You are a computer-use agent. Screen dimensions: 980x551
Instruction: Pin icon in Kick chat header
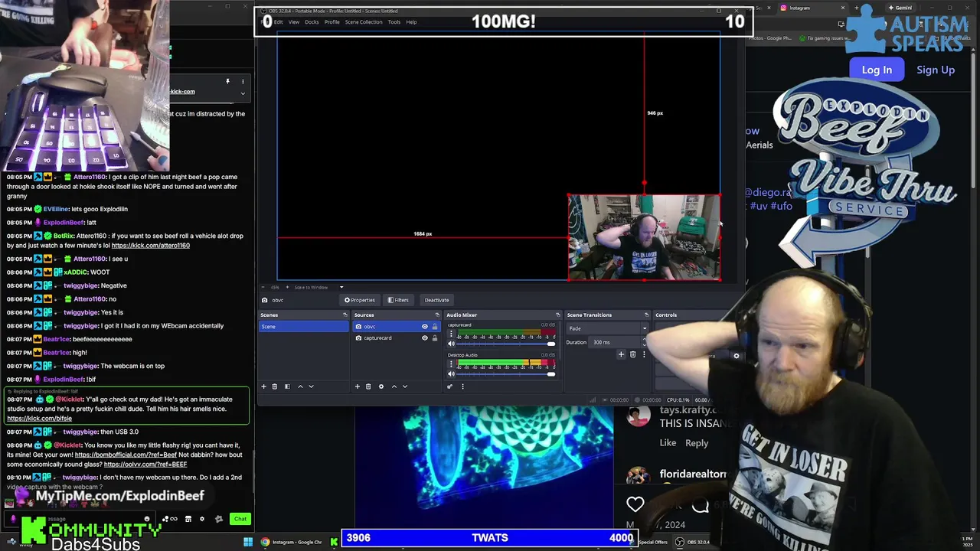[x=227, y=81]
